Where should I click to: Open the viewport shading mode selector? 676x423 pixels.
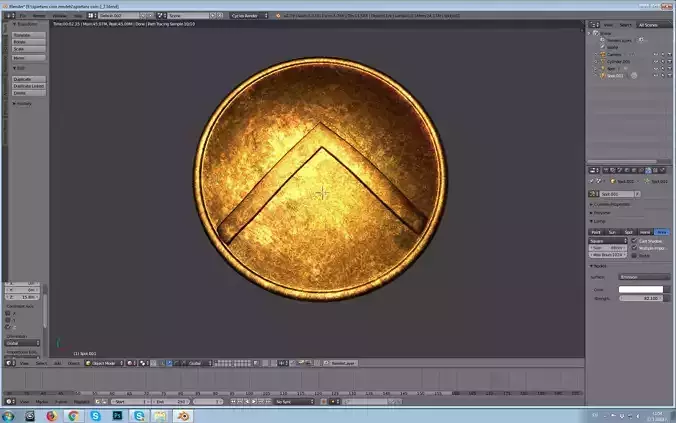click(131, 363)
